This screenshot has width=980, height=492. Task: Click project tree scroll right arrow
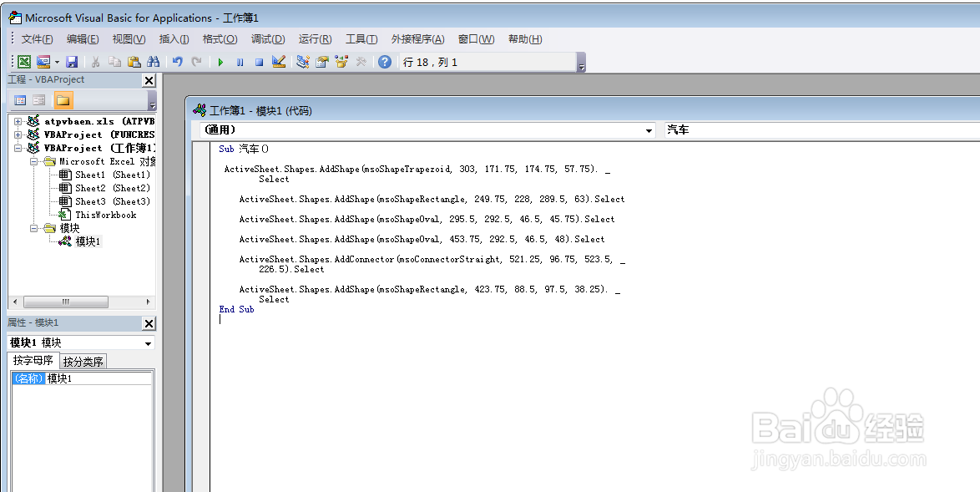148,302
